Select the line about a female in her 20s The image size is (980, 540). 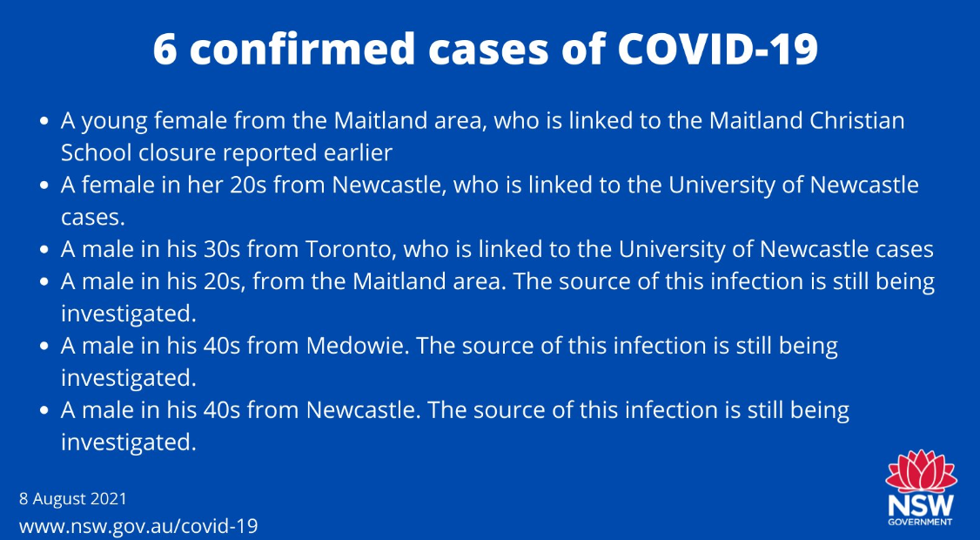pyautogui.click(x=489, y=185)
